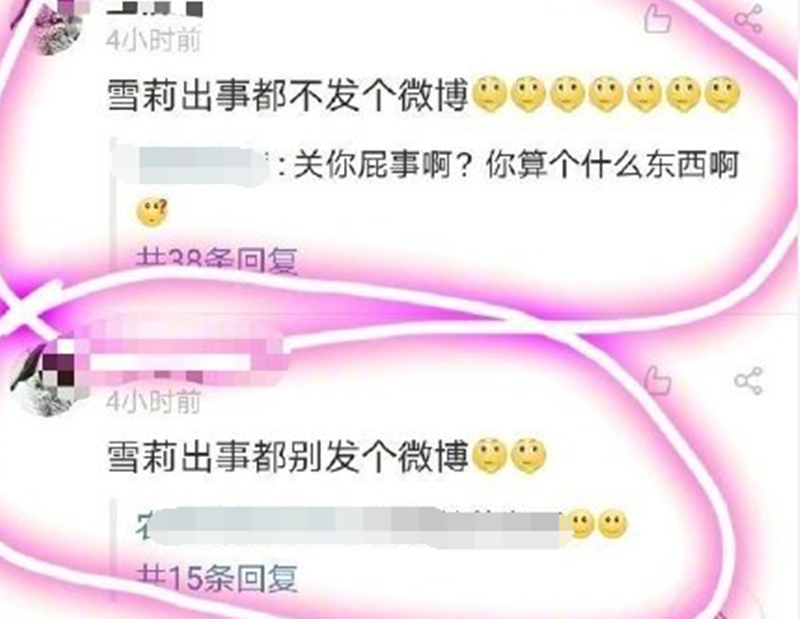Screen dimensions: 800x619
Task: Share the comment "雪莉出事都别发个微博"
Action: (748, 380)
